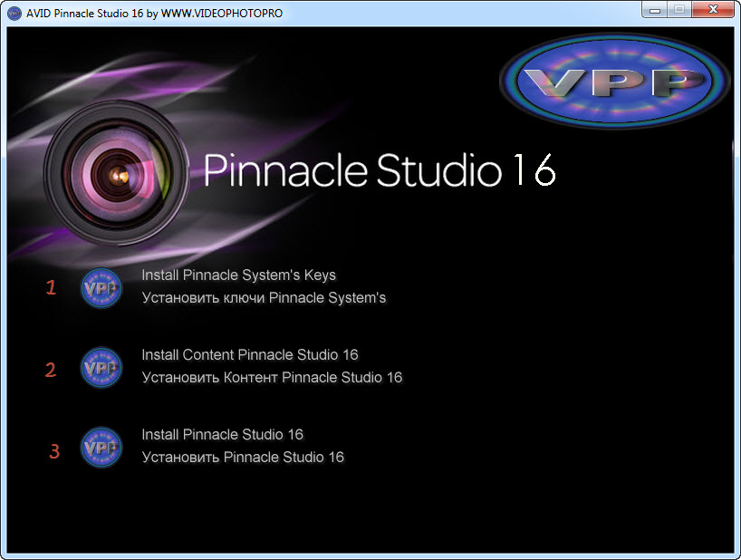
Task: Click the disabled maximize button
Action: 679,9
